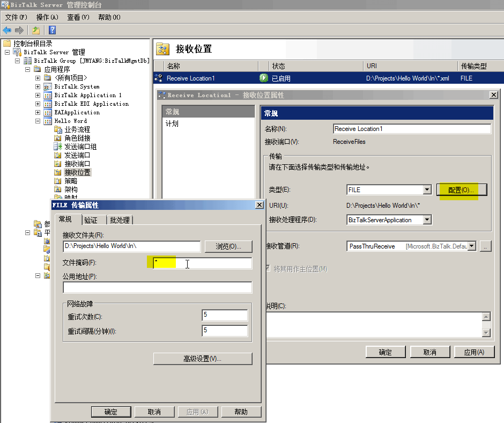The height and width of the screenshot is (423, 504).
Task: Collapse the 应用程序 node
Action: click(x=28, y=69)
